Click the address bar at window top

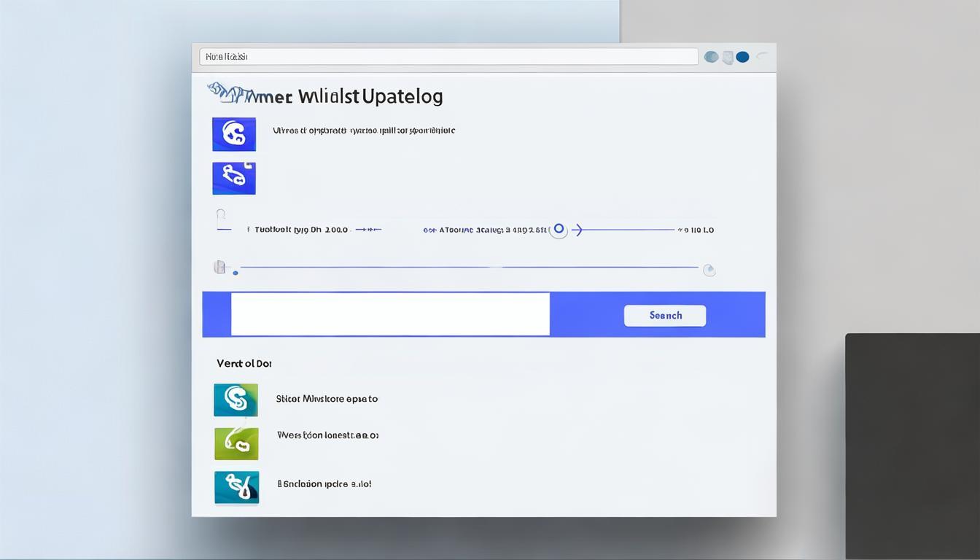[x=448, y=57]
